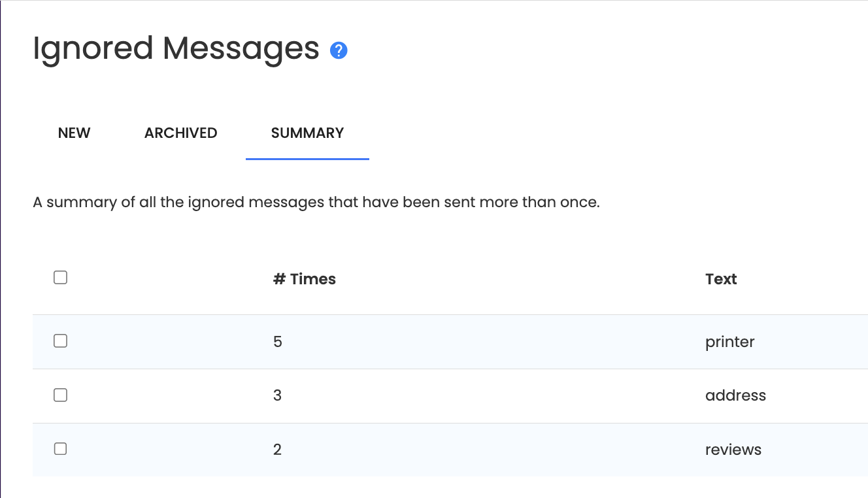The height and width of the screenshot is (498, 868).
Task: Check the box for the printer row
Action: (60, 341)
